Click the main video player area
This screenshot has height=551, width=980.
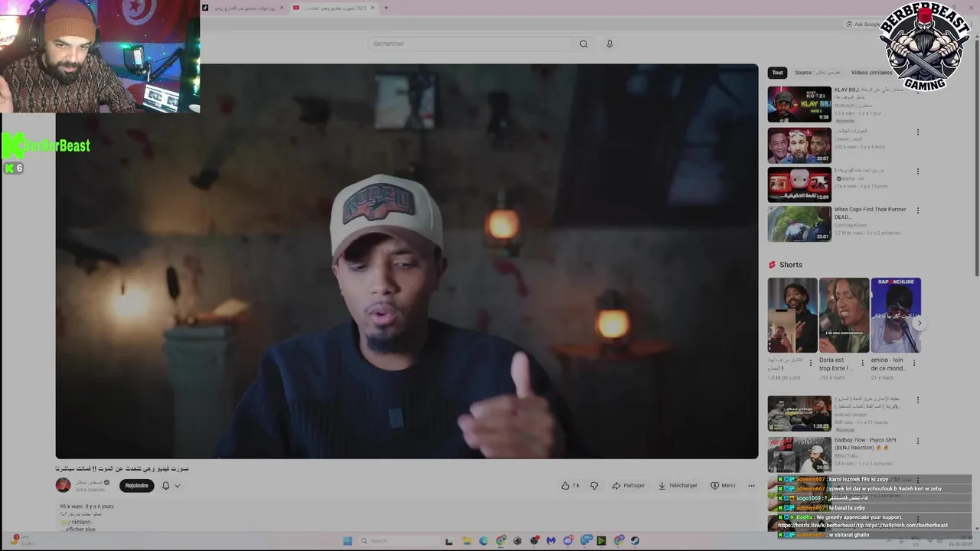coord(407,261)
